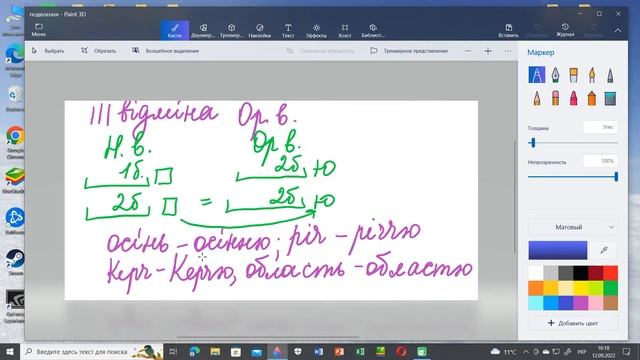Open File Explorer from the taskbar
This screenshot has width=640, height=360.
pos(215,351)
